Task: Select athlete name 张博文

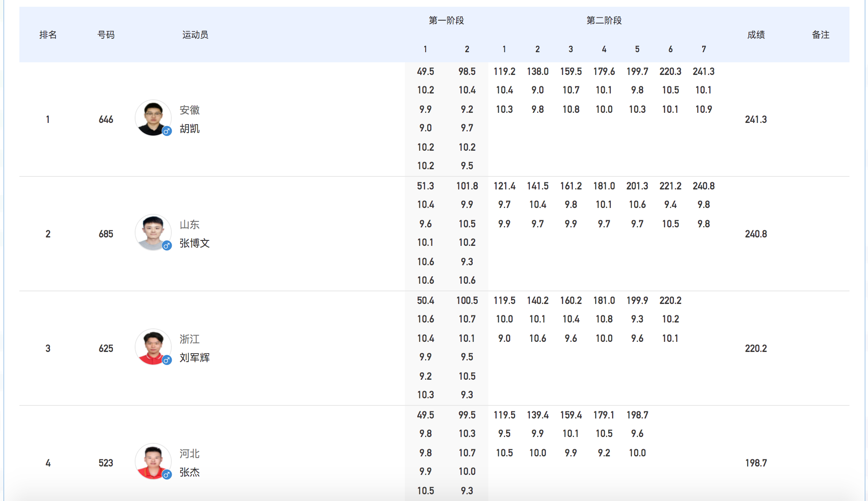Action: pos(194,243)
